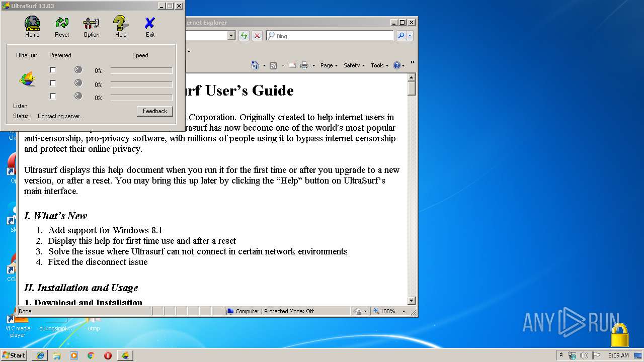Click the IE Home page icon
644x362 pixels.
[255, 65]
